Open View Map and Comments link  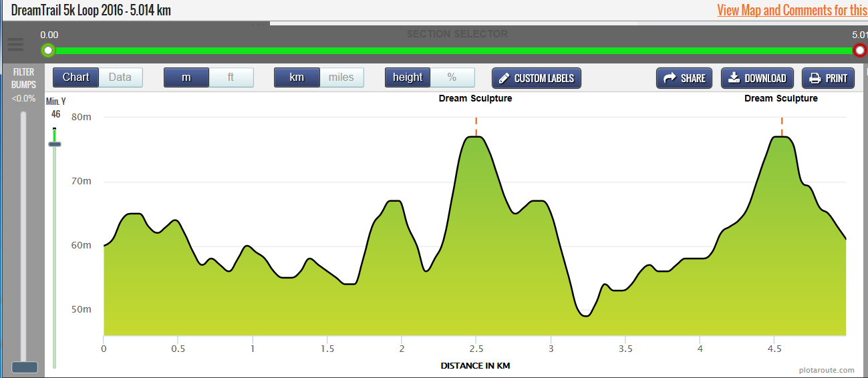[x=792, y=10]
